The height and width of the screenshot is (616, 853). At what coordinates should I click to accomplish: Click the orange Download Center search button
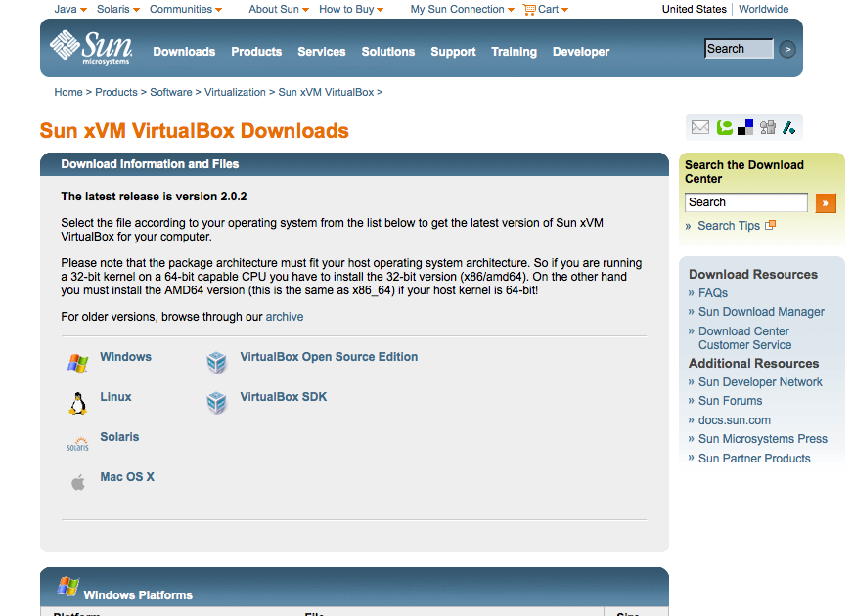click(x=826, y=203)
